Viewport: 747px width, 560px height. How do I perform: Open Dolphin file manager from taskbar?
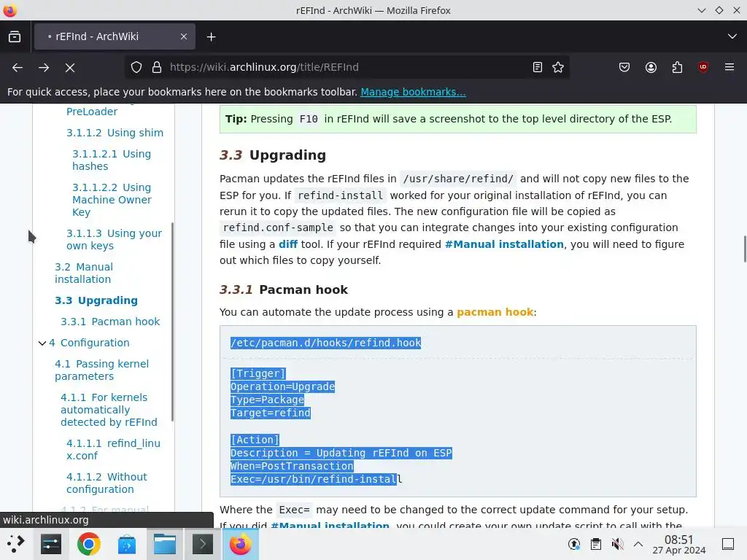click(x=165, y=544)
